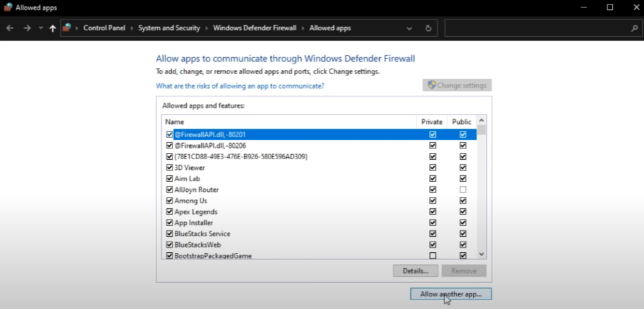Click the search magnifier icon
Screen dimensions: 644x309
634,28
